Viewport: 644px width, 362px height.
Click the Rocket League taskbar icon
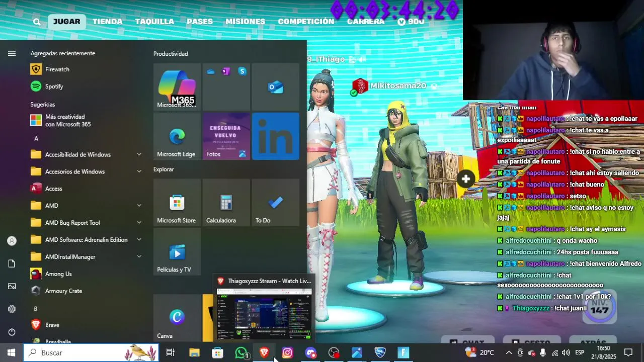(380, 353)
